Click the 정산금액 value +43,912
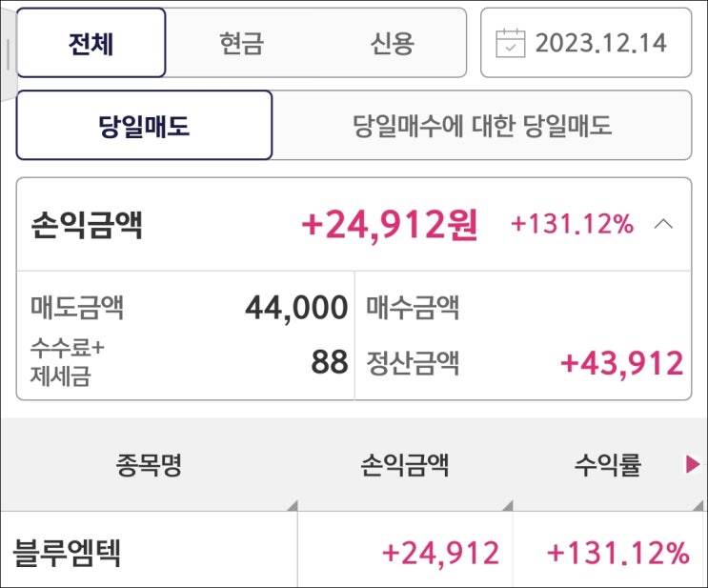The height and width of the screenshot is (588, 708). (x=621, y=363)
